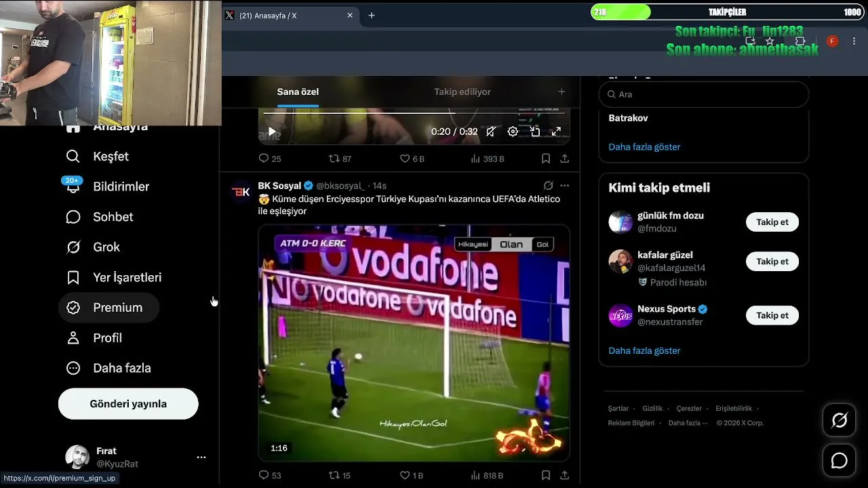
Task: Follow Nexus Sports
Action: [x=772, y=315]
